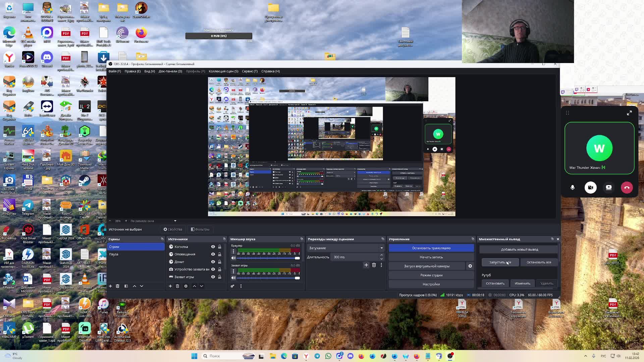Hide the Копилка source eye toggle

[213, 247]
